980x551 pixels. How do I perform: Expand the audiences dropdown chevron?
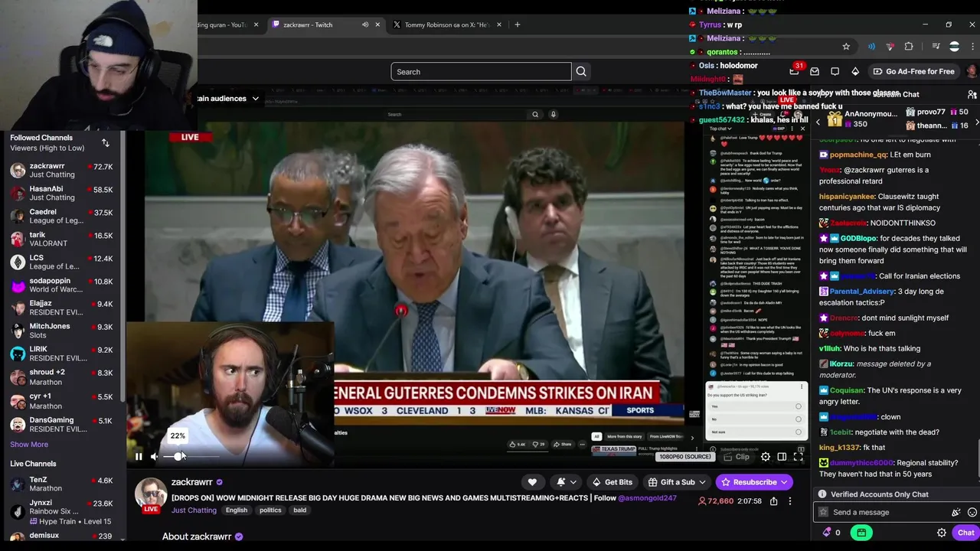[255, 99]
